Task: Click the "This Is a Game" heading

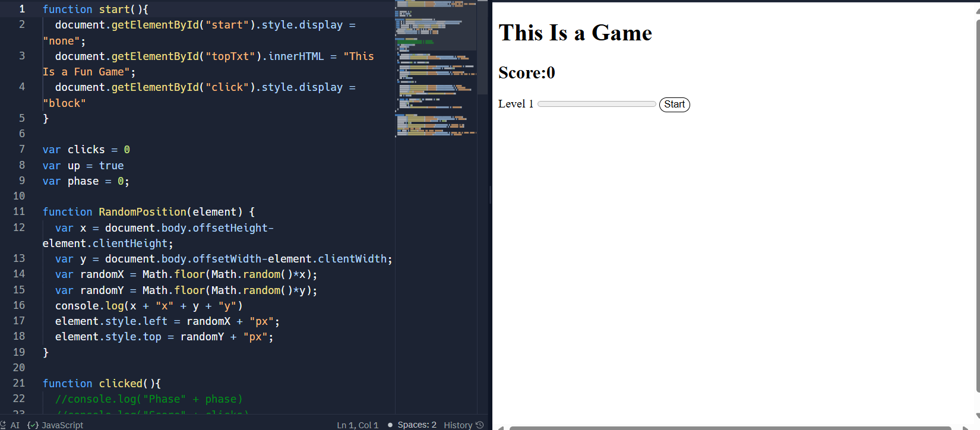Action: click(575, 33)
